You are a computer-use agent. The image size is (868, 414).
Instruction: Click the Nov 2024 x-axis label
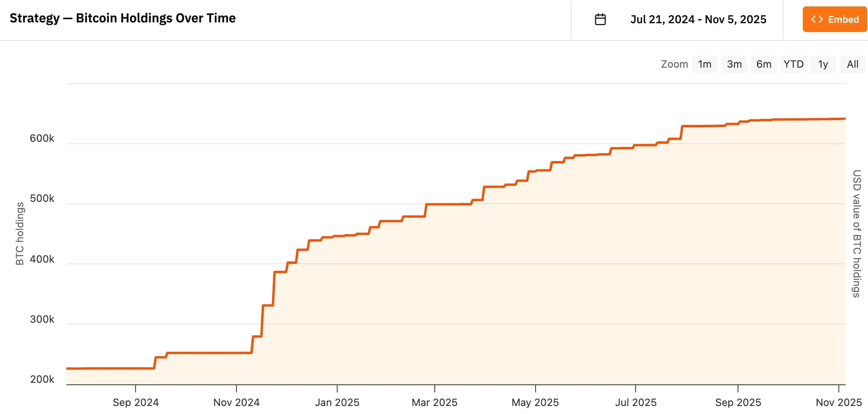pyautogui.click(x=236, y=402)
